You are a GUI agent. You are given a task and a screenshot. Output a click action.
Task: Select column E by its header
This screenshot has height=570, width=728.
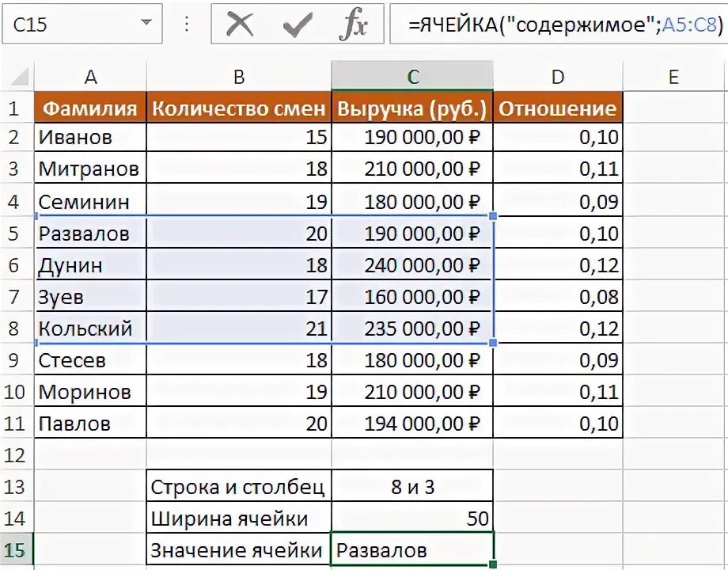tap(673, 76)
